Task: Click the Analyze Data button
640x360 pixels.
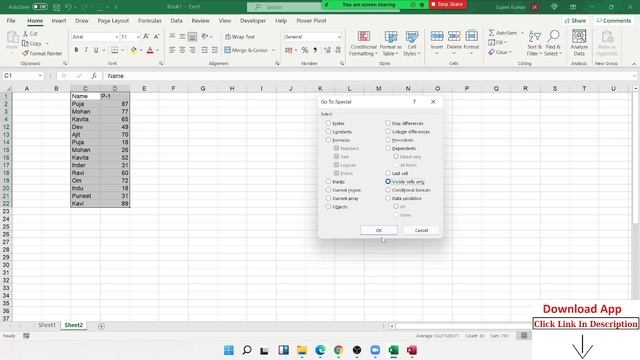Action: [579, 43]
